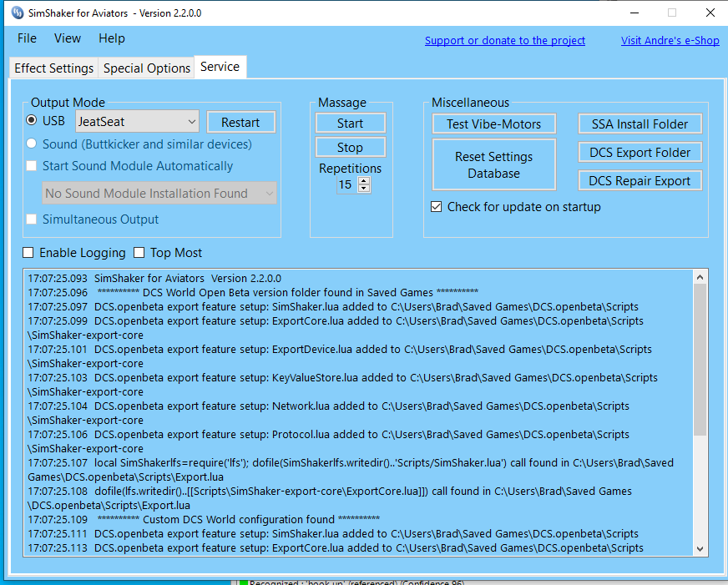Open the No Sound Module Installation Found dropdown

(x=159, y=193)
